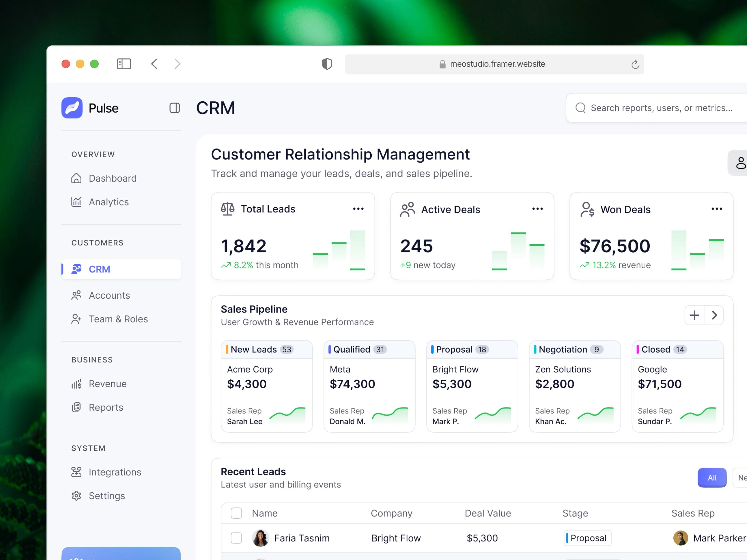Add a pipeline item with the plus icon
This screenshot has width=747, height=560.
(694, 315)
